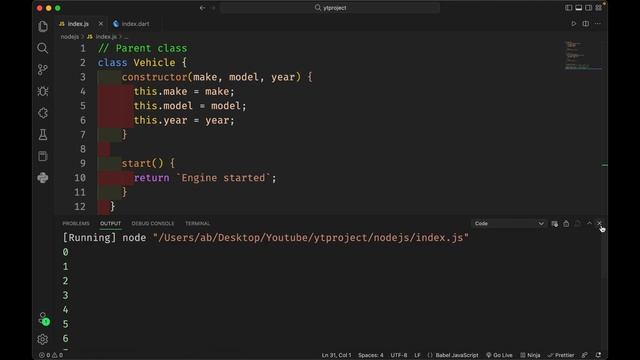This screenshot has width=640, height=360.
Task: Open the notebook-style activity bar icon below the flask
Action: point(43,156)
